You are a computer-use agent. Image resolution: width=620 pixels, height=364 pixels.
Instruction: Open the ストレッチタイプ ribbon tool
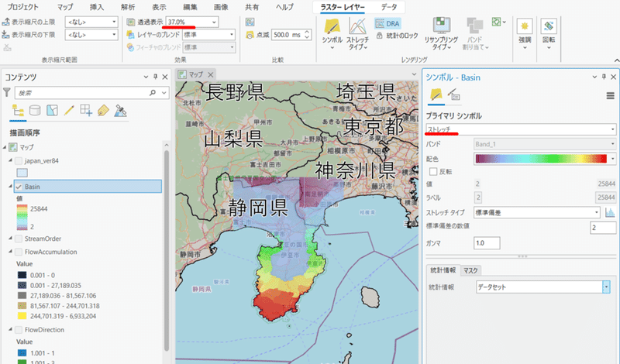[357, 33]
